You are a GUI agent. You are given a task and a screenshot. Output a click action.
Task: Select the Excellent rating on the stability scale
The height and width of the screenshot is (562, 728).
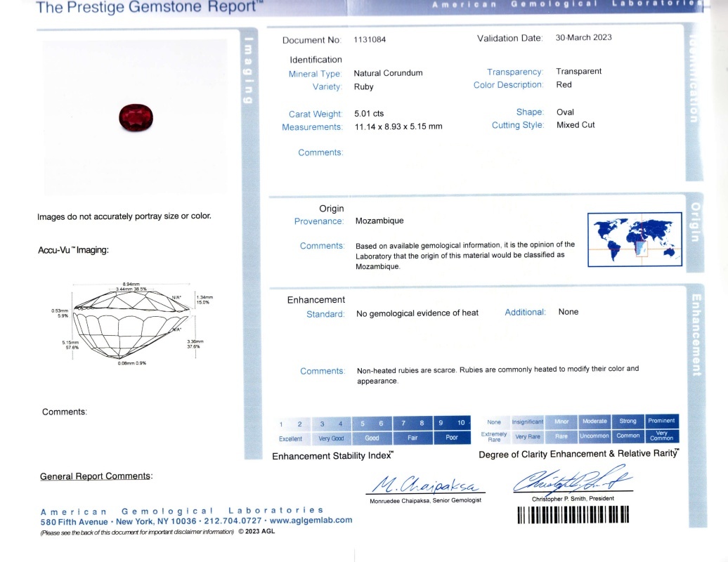click(291, 438)
